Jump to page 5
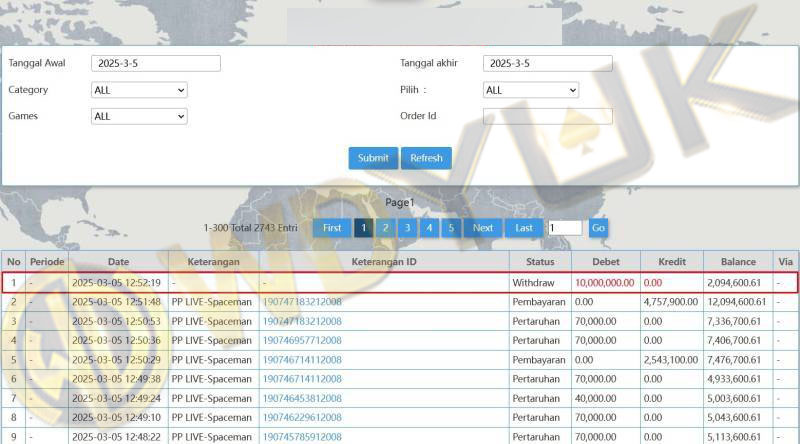This screenshot has width=800, height=444. point(451,228)
